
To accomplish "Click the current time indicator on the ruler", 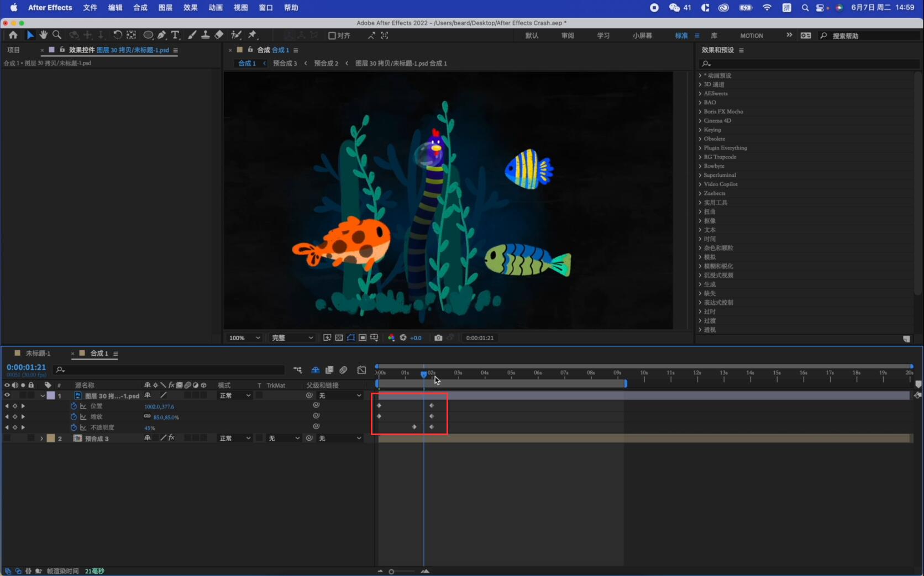I will pyautogui.click(x=424, y=374).
